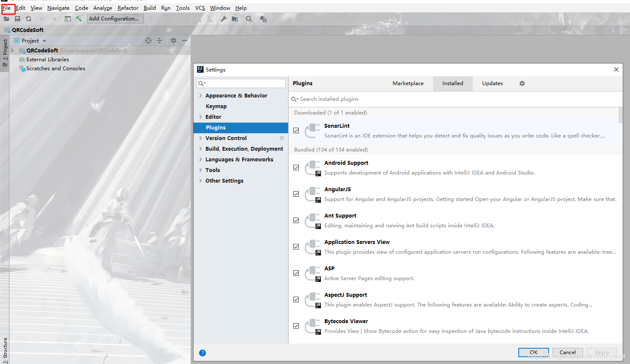This screenshot has height=364, width=630.
Task: Click Add Configuration button
Action: tap(115, 19)
